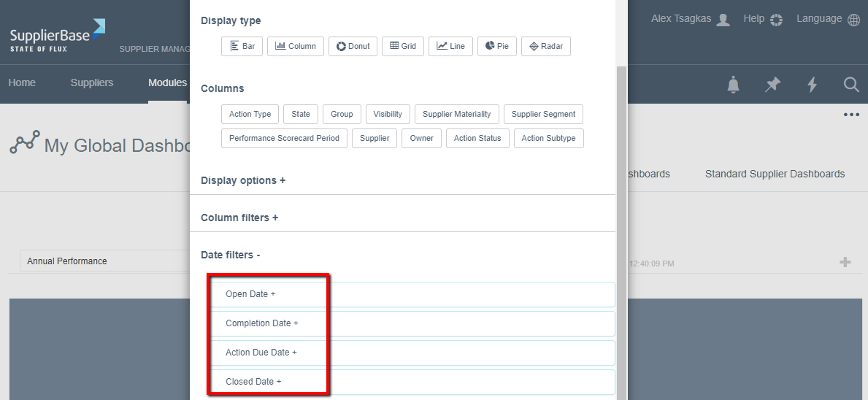
Task: Click the Help lifebuoy icon
Action: pos(776,20)
